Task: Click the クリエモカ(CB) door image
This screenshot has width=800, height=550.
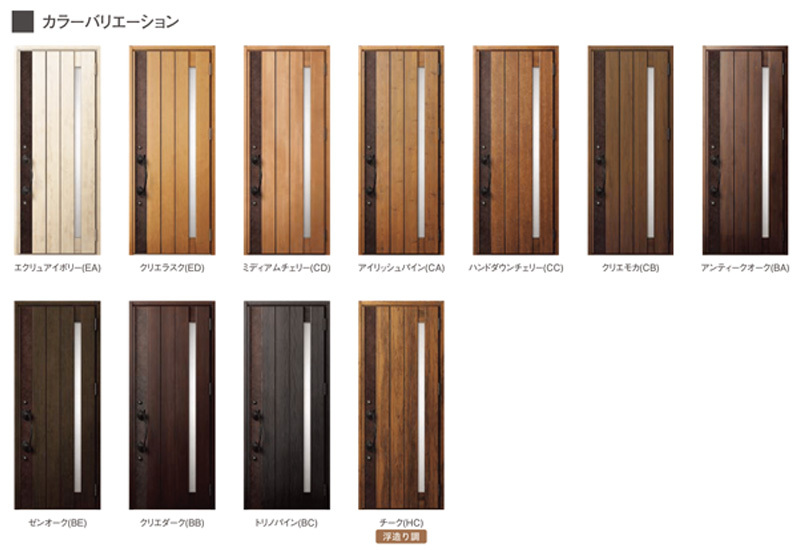Action: pos(631,150)
